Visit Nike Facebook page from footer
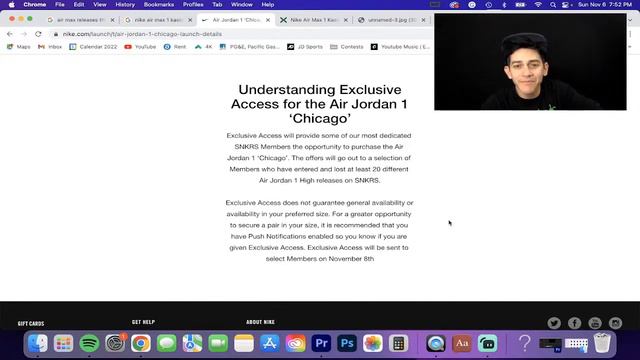Image resolution: width=640 pixels, height=360 pixels. (574, 323)
